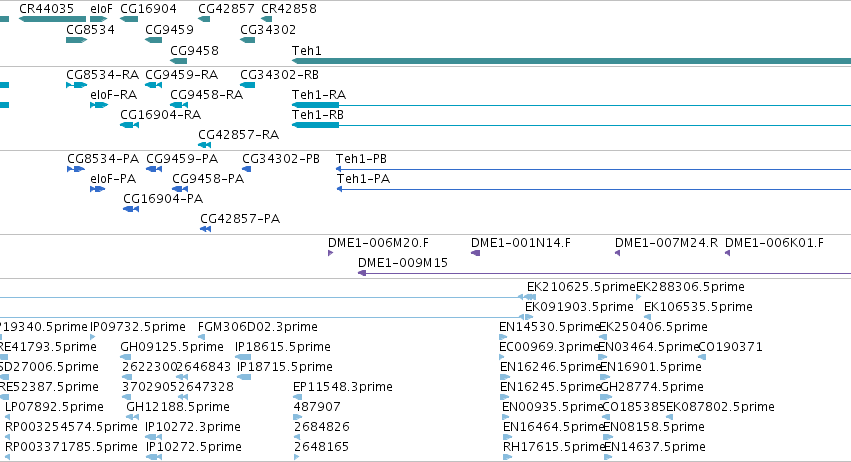Viewport: 851px width, 462px height.
Task: Click the long teal Teh1 gene bar
Action: pyautogui.click(x=571, y=61)
